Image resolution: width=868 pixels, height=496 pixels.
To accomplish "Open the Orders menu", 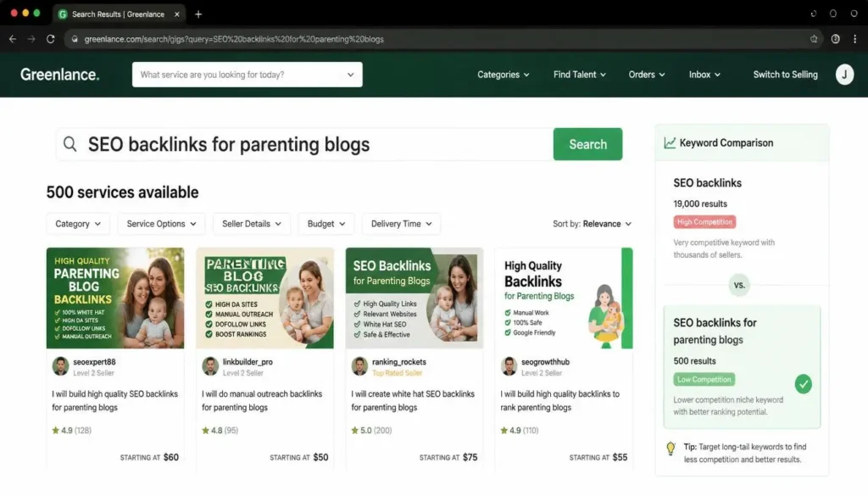I will coord(647,74).
